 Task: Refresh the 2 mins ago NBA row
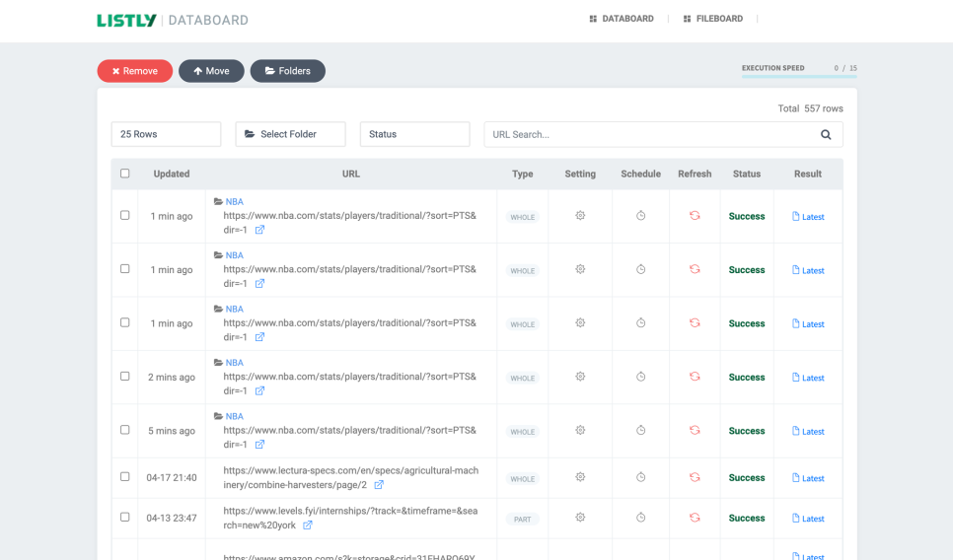695,377
